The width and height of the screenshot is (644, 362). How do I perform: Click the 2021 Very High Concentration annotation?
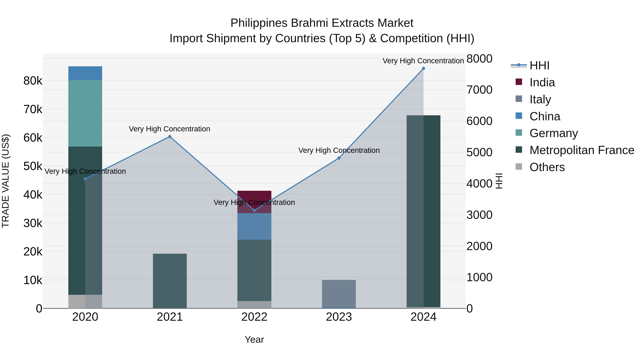(170, 129)
